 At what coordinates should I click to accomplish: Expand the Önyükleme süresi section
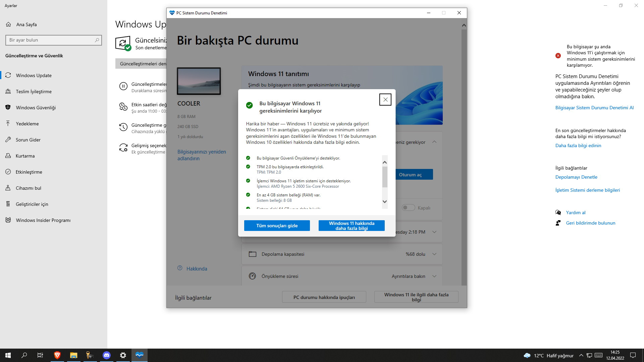tap(434, 276)
